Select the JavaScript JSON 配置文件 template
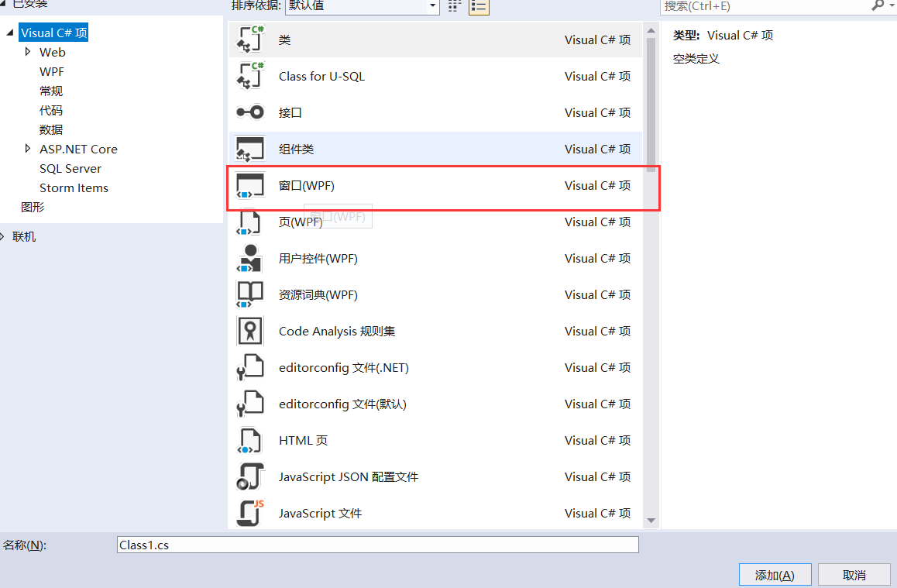897x588 pixels. pyautogui.click(x=249, y=476)
